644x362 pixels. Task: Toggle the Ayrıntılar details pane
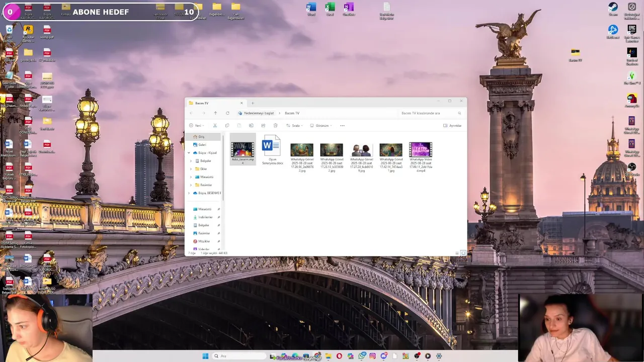pos(452,126)
